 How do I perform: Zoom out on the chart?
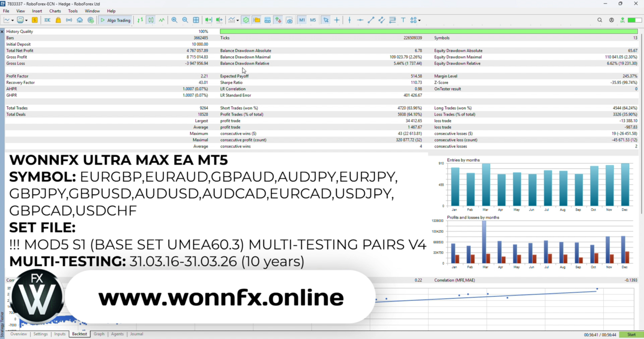pos(185,20)
